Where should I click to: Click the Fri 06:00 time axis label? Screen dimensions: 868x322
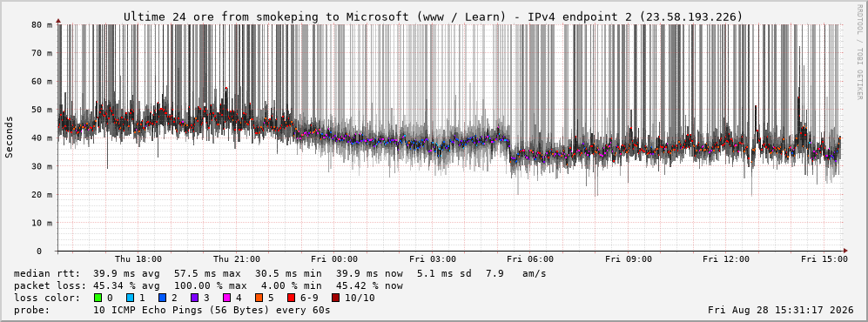pyautogui.click(x=530, y=259)
